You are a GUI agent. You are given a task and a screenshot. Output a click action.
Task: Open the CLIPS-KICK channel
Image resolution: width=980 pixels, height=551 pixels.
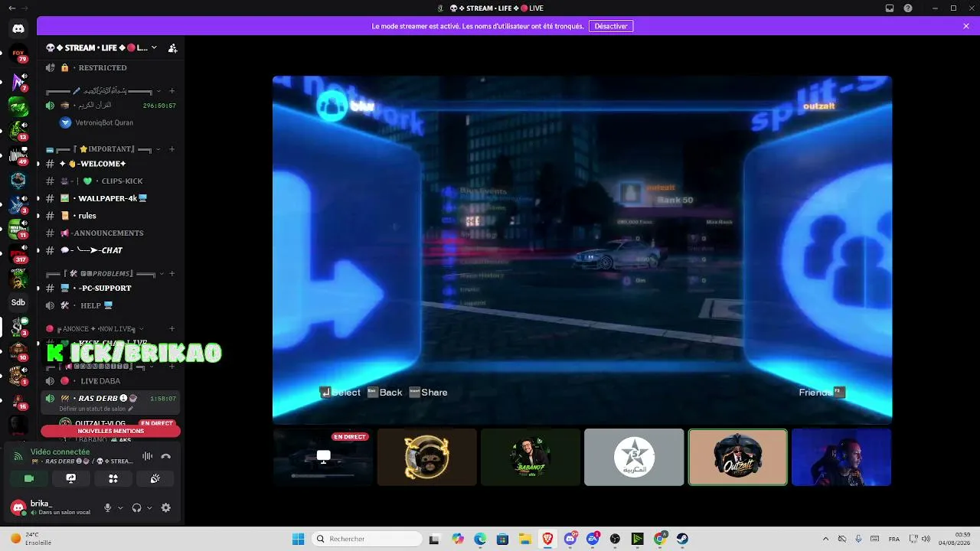tap(111, 181)
